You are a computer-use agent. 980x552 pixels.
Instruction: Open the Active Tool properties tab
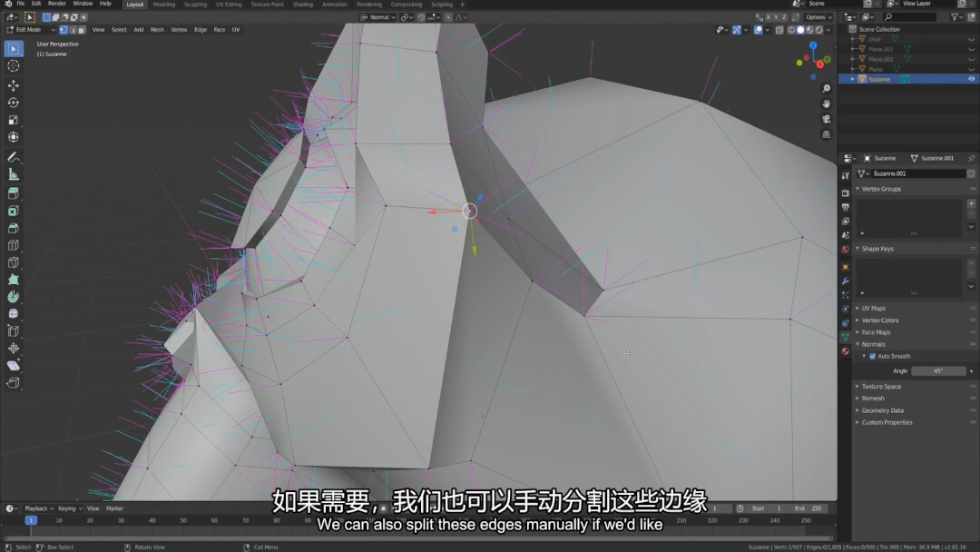tap(845, 175)
